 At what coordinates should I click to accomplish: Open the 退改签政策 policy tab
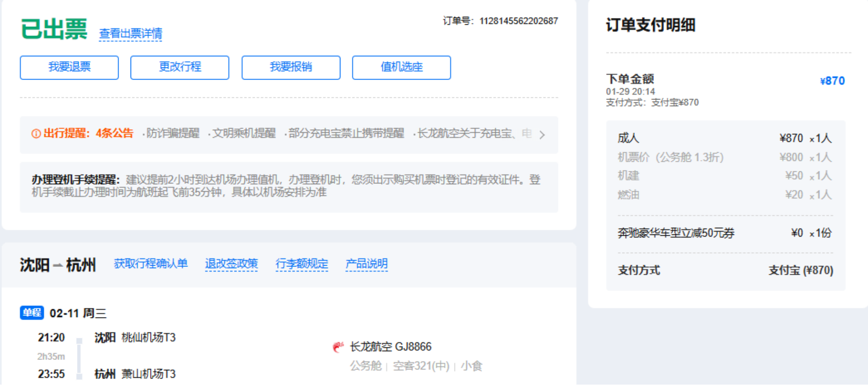[x=231, y=263]
